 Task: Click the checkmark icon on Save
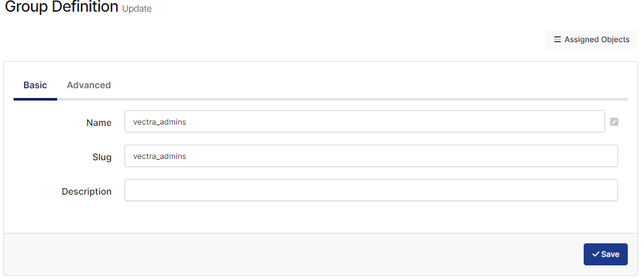click(595, 254)
